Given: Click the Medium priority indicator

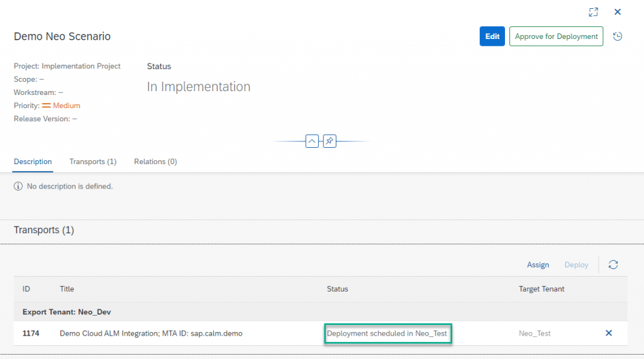Looking at the screenshot, I should click(x=61, y=106).
